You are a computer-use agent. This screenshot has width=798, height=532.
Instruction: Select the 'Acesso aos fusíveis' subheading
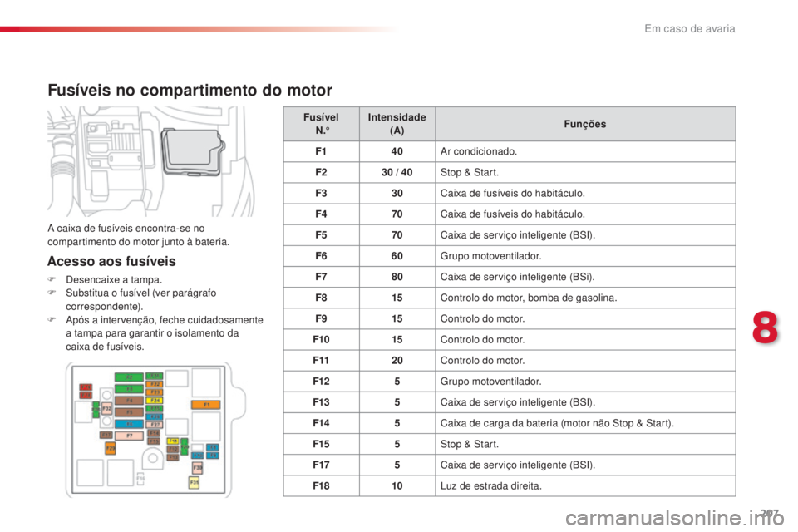(x=111, y=261)
